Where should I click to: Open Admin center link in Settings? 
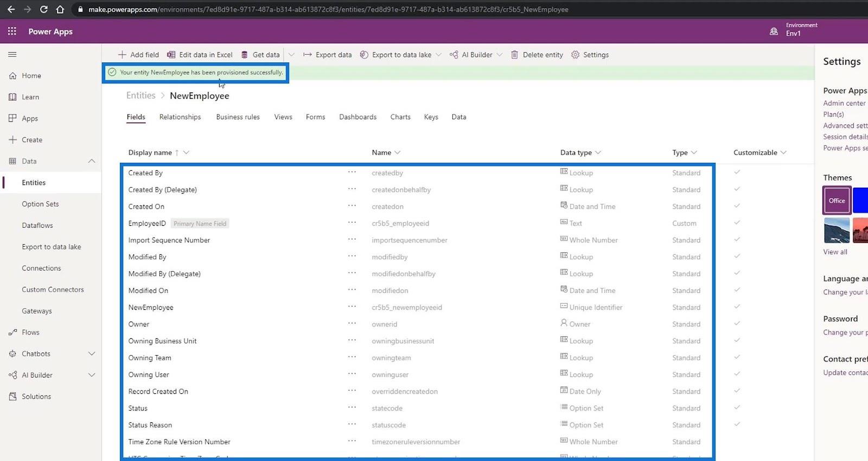[844, 104]
